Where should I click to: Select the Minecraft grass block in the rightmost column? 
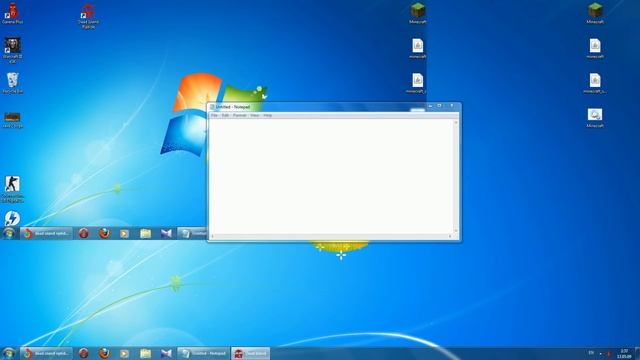tap(595, 13)
